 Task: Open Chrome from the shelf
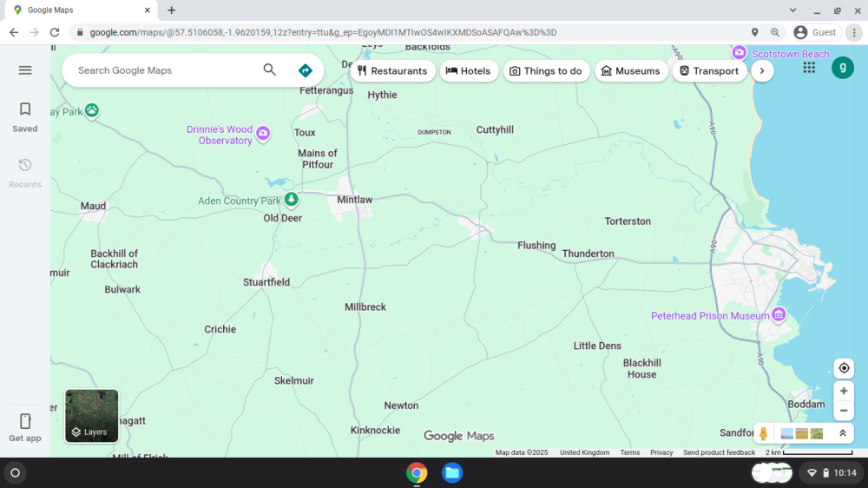[417, 473]
